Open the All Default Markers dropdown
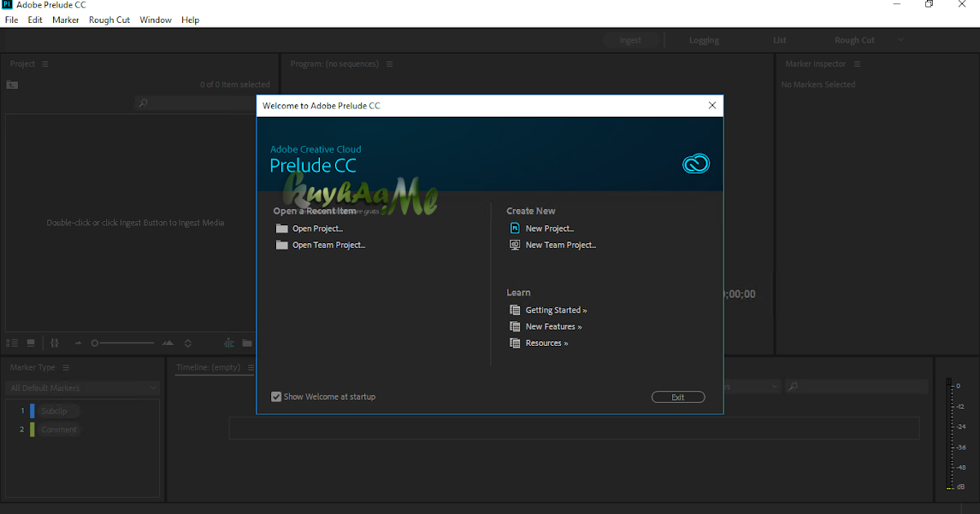 point(82,388)
